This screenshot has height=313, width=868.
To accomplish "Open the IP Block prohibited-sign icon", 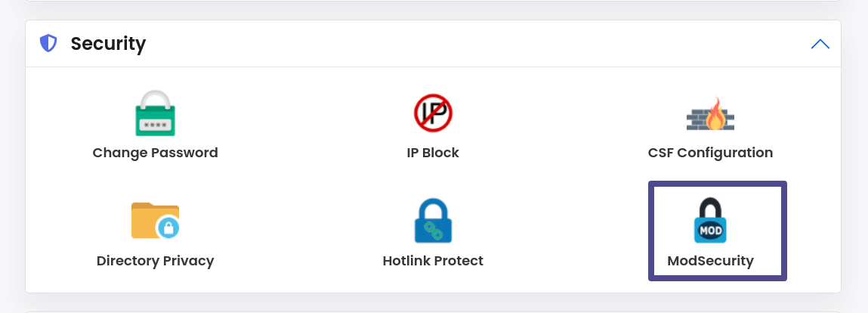I will [x=433, y=113].
